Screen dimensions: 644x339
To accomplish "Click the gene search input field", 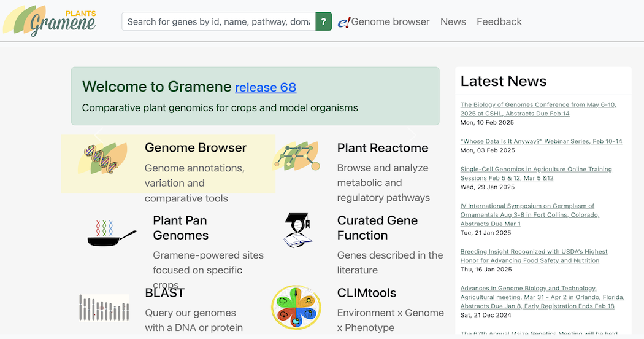I will click(x=218, y=21).
